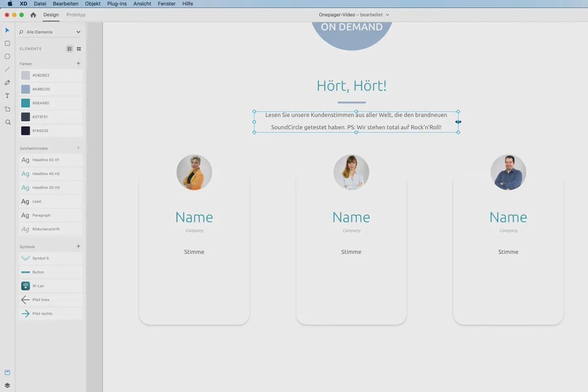The image size is (588, 392).
Task: Open the Alle Elemente filter dropdown
Action: tap(49, 32)
